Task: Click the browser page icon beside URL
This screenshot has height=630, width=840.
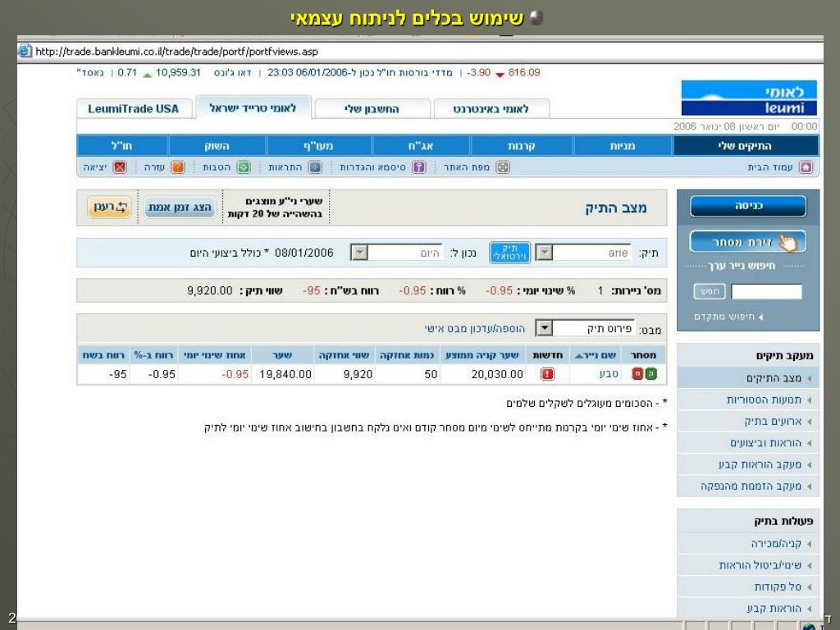Action: click(x=25, y=52)
